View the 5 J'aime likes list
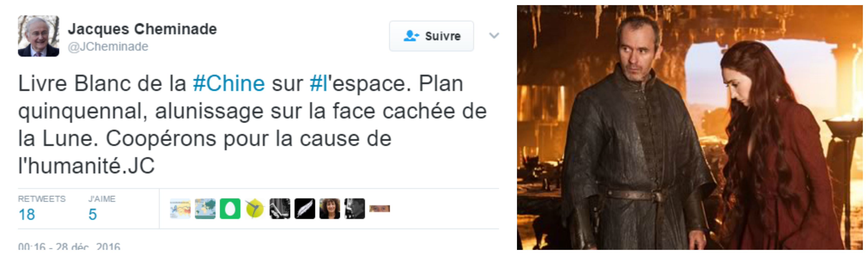Image resolution: width=868 pixels, height=255 pixels. (x=102, y=209)
